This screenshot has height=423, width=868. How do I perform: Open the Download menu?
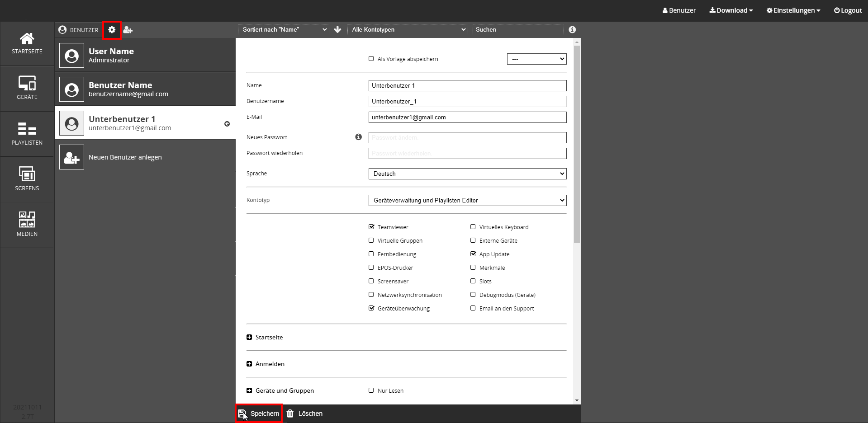pyautogui.click(x=731, y=10)
